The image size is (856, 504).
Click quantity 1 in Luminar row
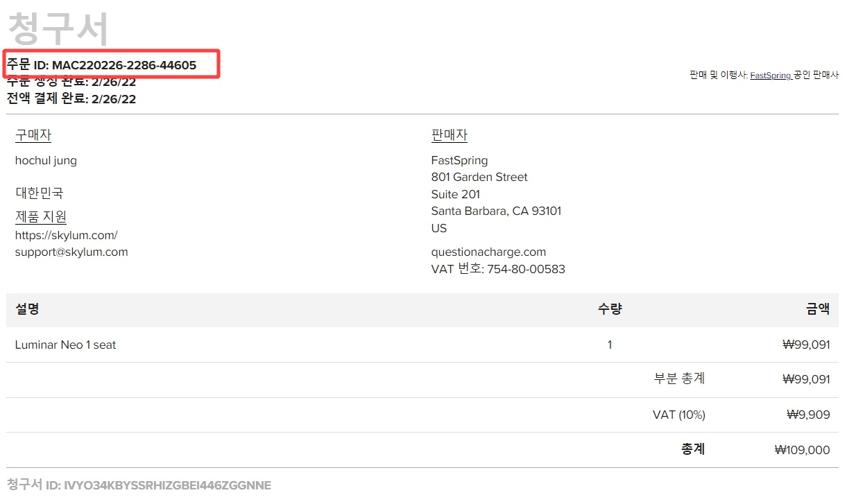(610, 345)
